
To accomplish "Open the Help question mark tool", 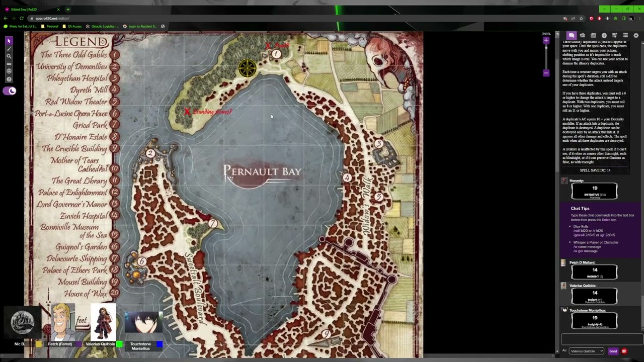I will pyautogui.click(x=9, y=79).
